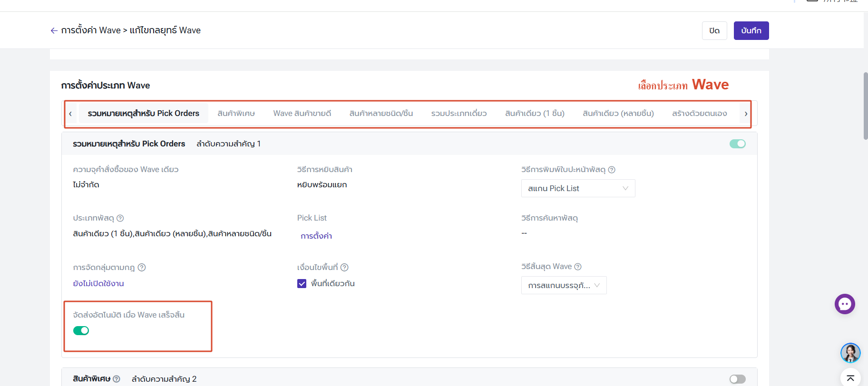Click the การตั้งค่าประเภท Wave section heading

(x=106, y=86)
